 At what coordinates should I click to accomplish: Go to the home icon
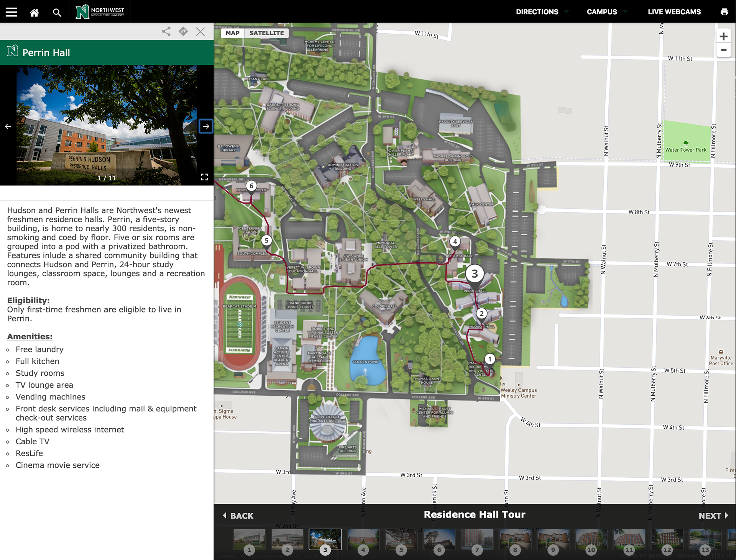pos(34,13)
